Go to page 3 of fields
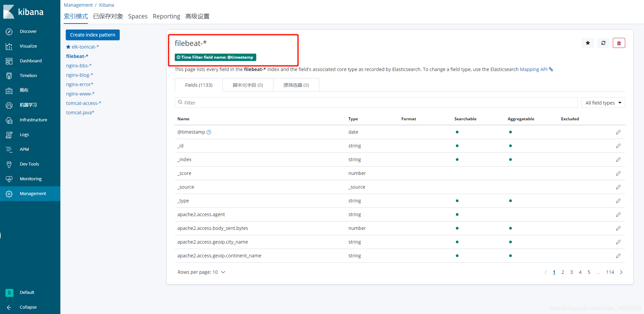The image size is (644, 314). point(572,272)
